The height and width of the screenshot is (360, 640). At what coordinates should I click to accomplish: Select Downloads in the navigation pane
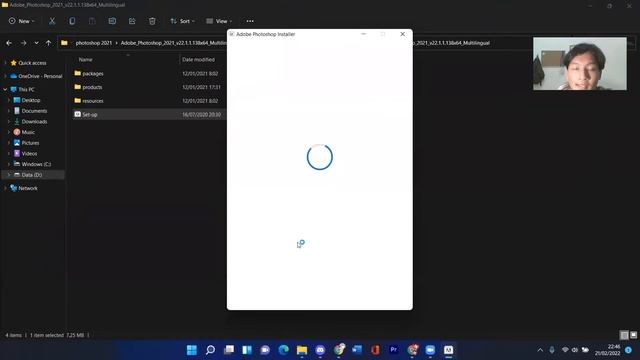34,122
